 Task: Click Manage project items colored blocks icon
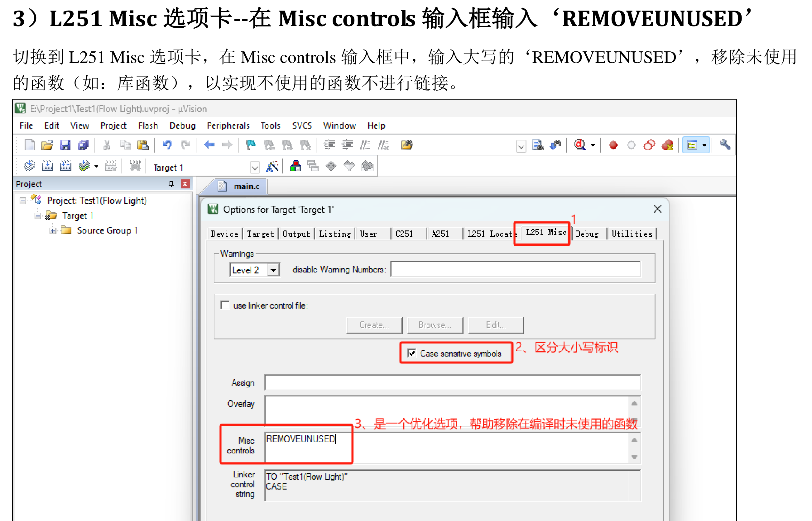(x=295, y=166)
